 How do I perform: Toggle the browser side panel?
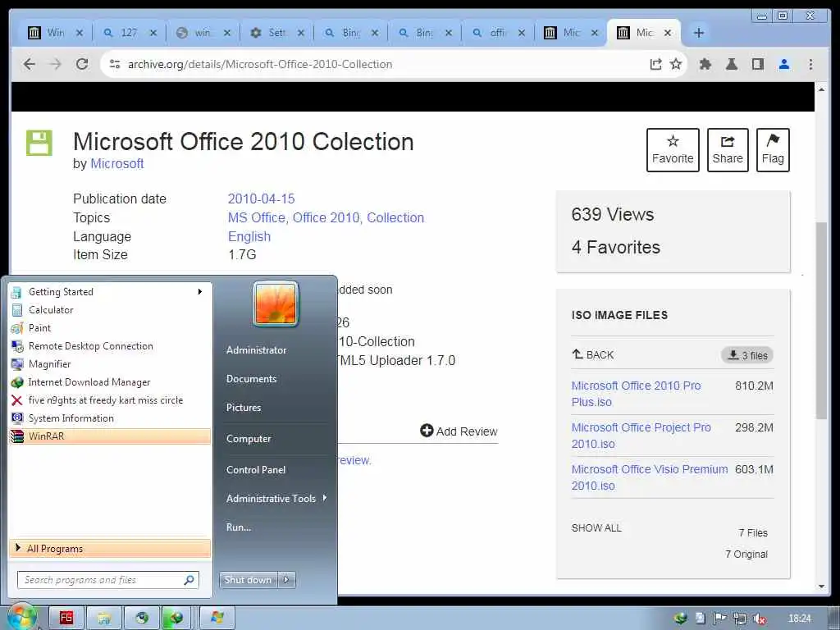(757, 64)
